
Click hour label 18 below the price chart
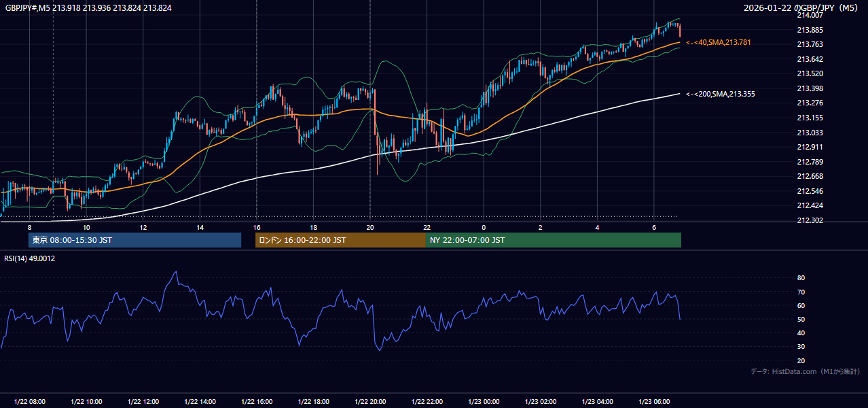[x=313, y=227]
